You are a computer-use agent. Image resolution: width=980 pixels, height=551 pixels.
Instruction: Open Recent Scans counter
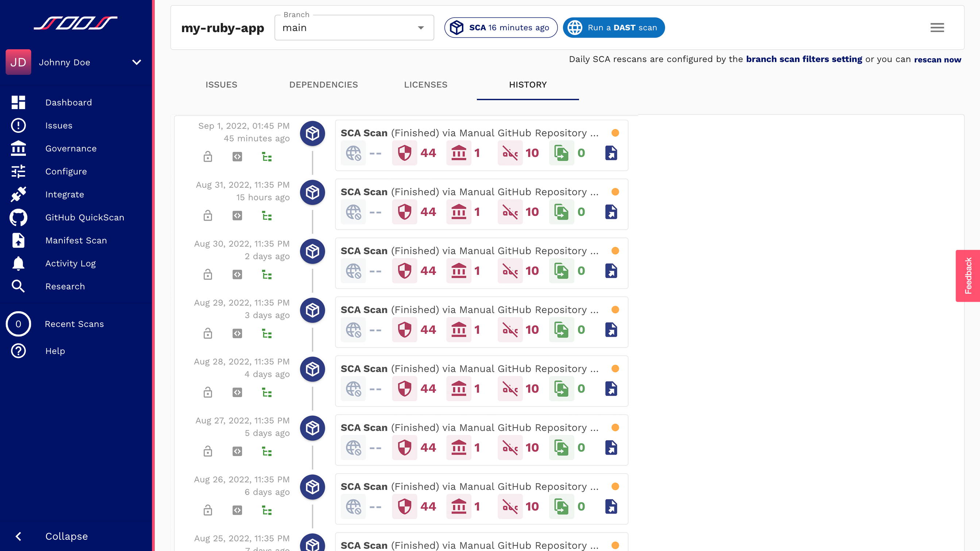(18, 324)
